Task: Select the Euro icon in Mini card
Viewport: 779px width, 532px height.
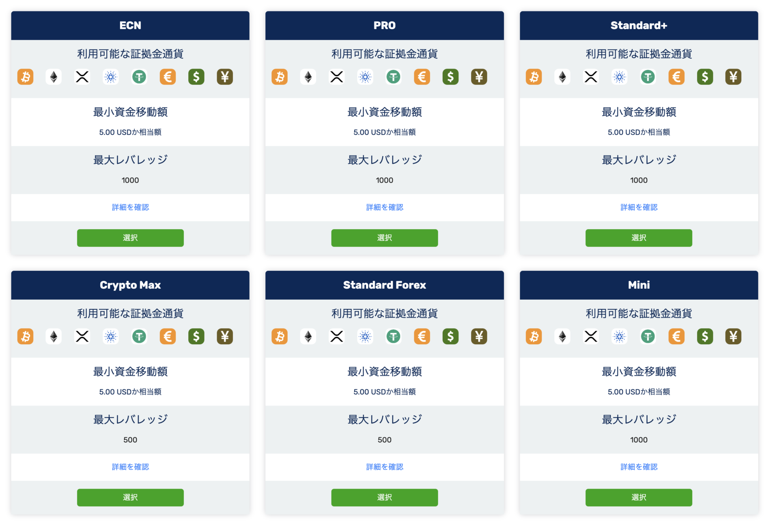Action: click(x=676, y=336)
